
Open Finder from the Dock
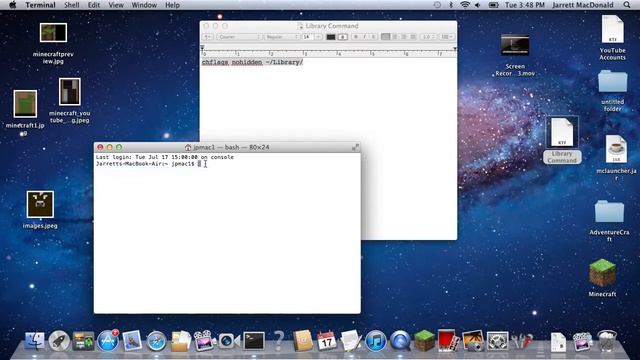(35, 340)
